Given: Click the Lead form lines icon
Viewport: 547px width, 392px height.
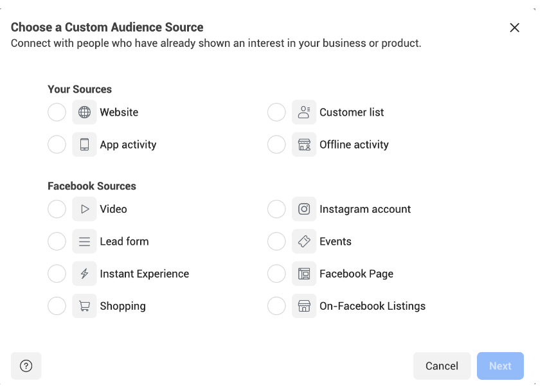Looking at the screenshot, I should (84, 242).
